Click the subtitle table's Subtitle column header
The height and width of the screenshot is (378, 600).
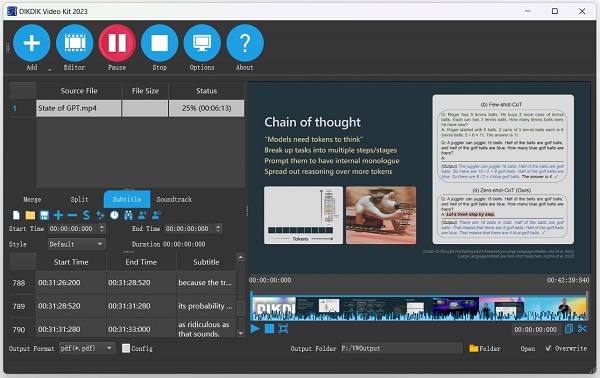click(x=206, y=262)
